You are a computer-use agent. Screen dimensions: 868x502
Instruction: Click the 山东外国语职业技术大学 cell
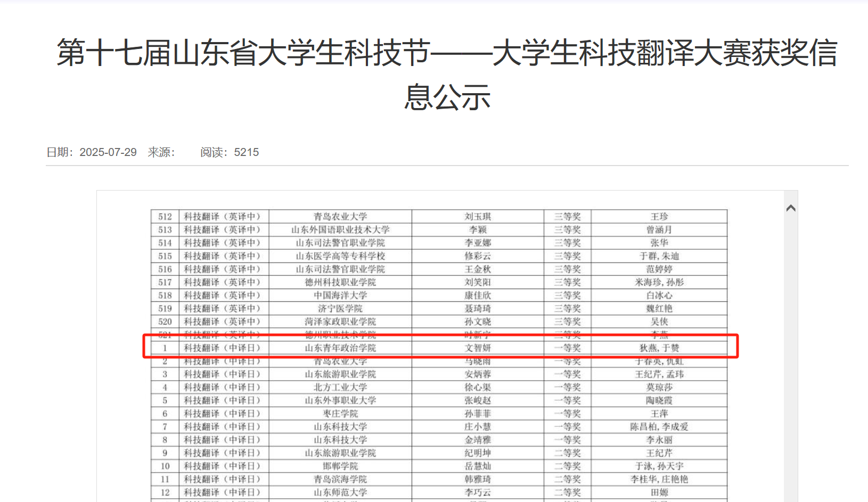[x=340, y=230]
